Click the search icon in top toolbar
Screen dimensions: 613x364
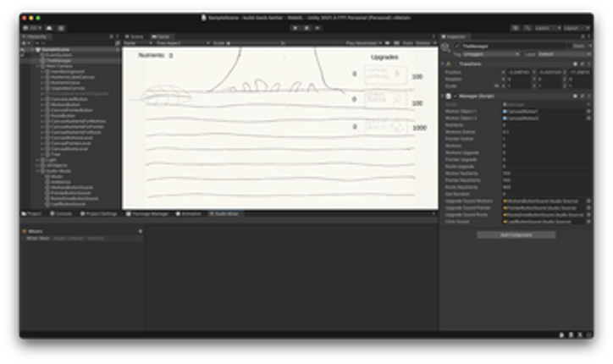[x=527, y=28]
